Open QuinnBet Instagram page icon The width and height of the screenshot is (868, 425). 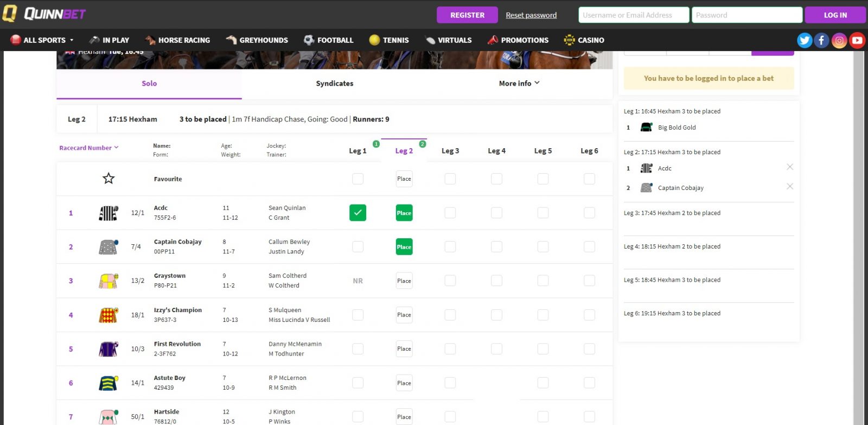tap(839, 40)
